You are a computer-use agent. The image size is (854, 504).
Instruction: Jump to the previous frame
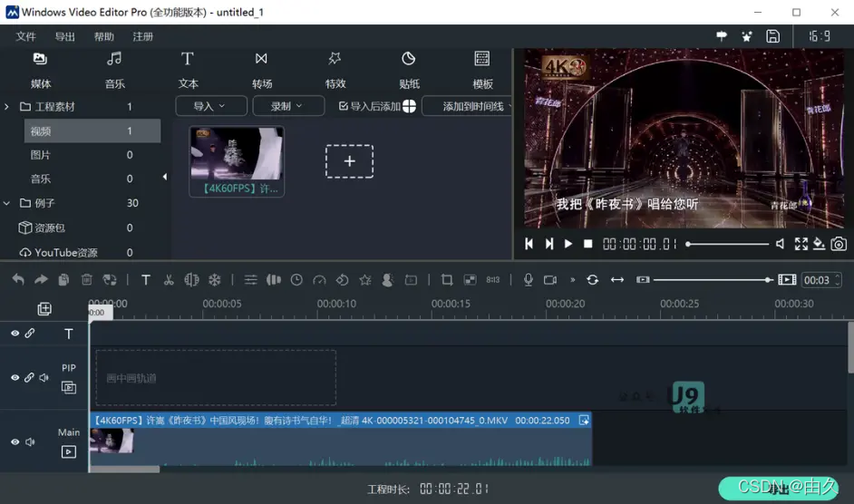[x=529, y=244]
